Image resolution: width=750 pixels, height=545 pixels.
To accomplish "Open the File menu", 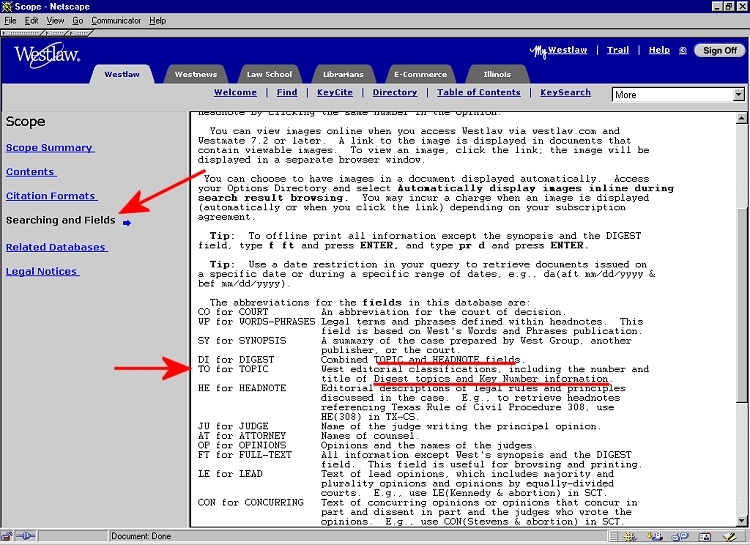I will click(x=10, y=21).
